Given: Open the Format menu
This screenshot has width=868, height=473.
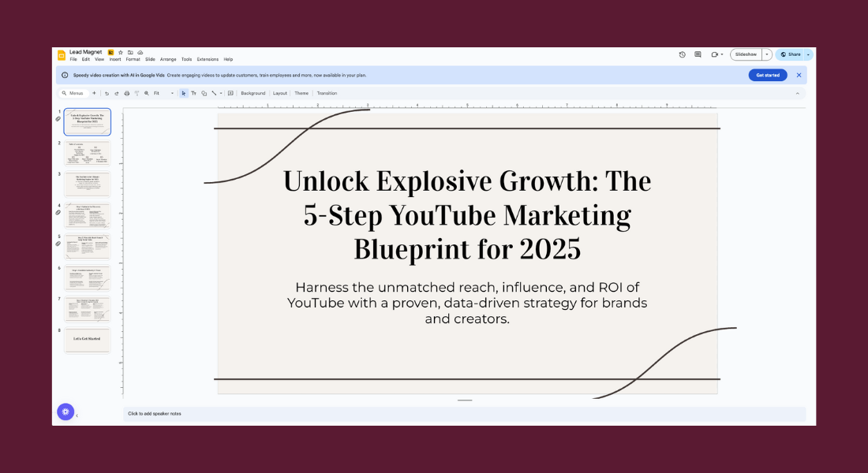Looking at the screenshot, I should (x=133, y=59).
